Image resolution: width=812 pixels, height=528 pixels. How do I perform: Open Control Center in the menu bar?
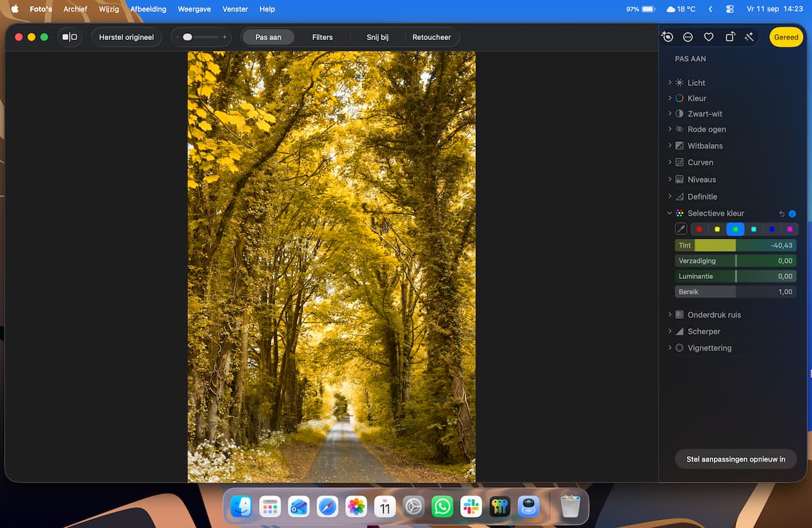click(729, 9)
